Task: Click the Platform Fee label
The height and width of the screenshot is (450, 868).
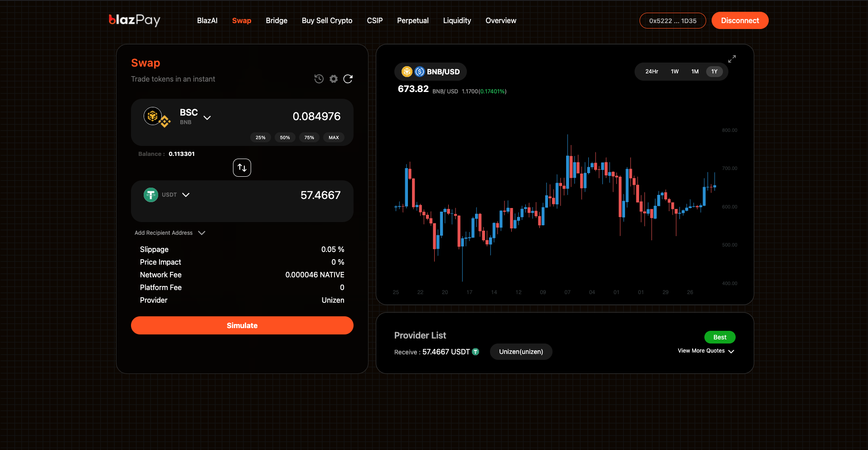Action: (161, 287)
